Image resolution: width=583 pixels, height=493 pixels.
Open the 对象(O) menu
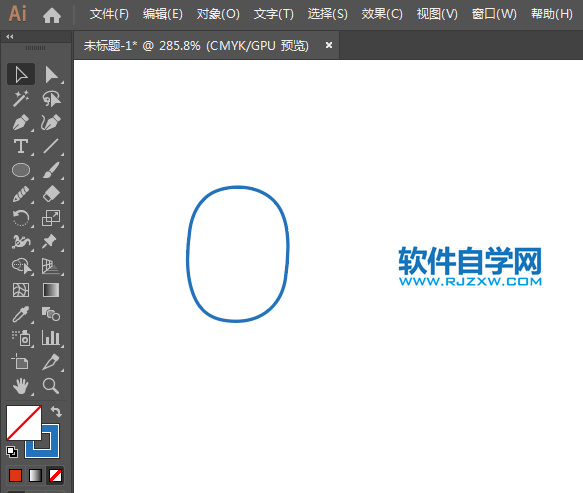tap(218, 14)
